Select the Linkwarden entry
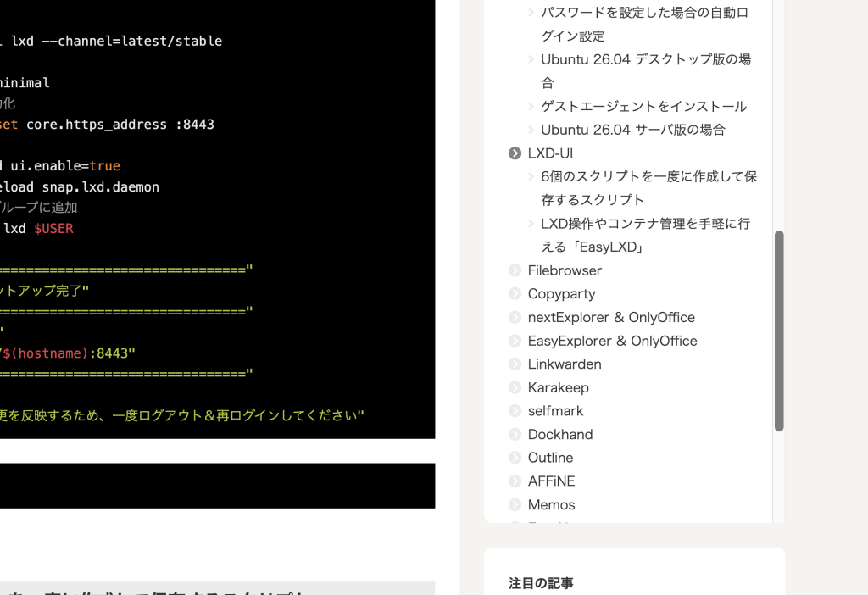Viewport: 868px width, 595px height. click(564, 364)
